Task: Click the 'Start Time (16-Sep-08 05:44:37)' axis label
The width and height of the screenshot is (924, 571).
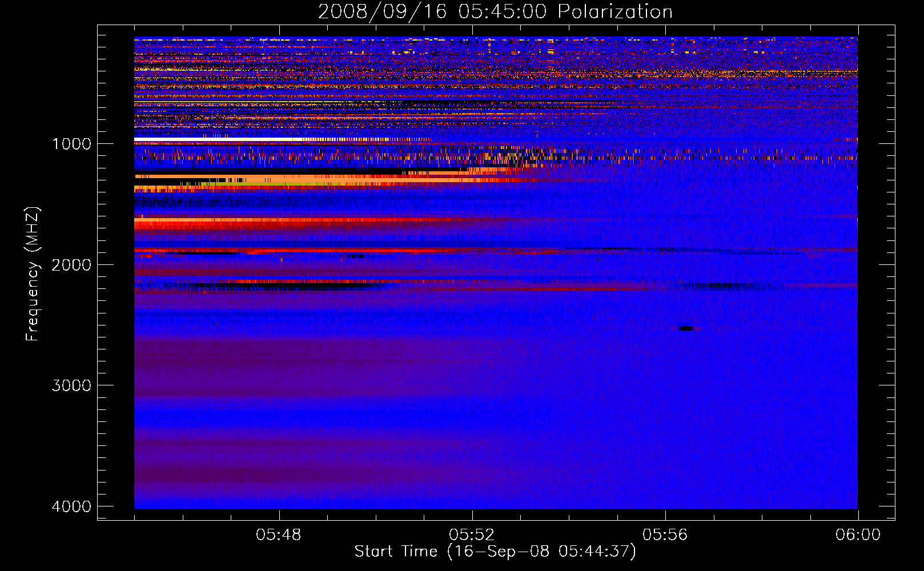Action: point(495,552)
